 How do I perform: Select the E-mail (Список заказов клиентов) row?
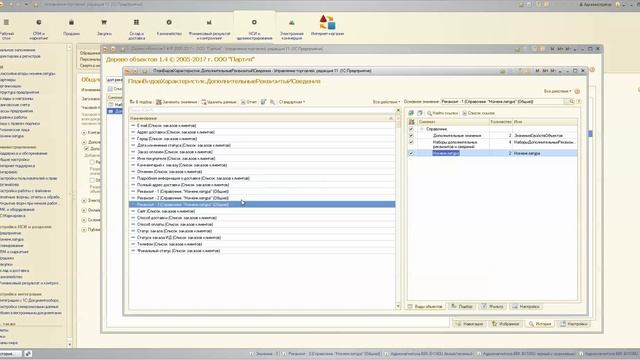coord(262,125)
